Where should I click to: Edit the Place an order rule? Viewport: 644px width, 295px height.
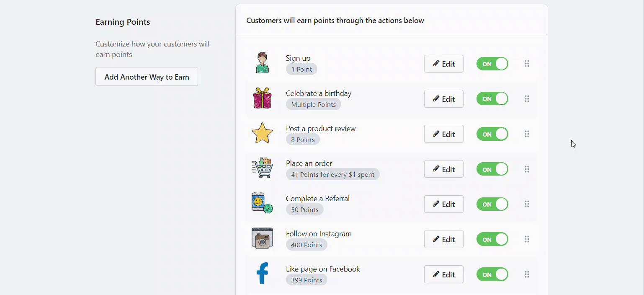click(x=444, y=169)
